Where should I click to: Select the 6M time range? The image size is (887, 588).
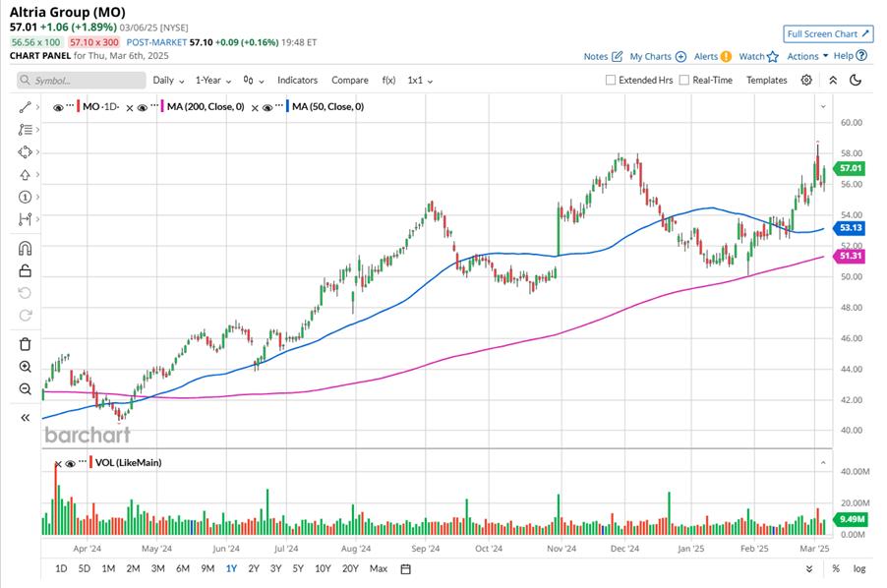(x=183, y=568)
